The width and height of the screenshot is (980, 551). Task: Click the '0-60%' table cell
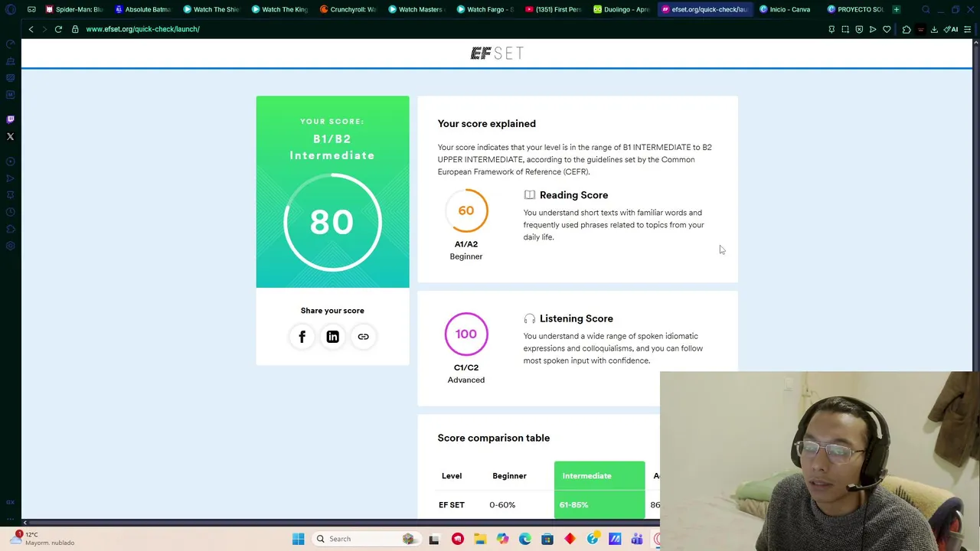[x=502, y=505]
